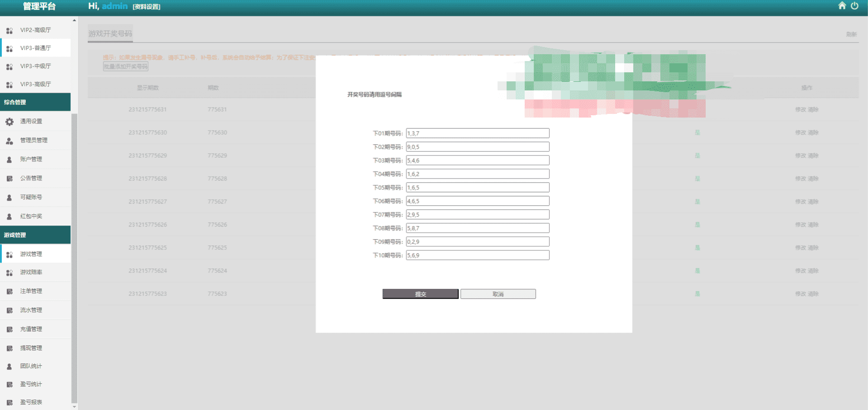This screenshot has height=410, width=868.
Task: Cancel dialog with 取消 button
Action: coord(498,294)
